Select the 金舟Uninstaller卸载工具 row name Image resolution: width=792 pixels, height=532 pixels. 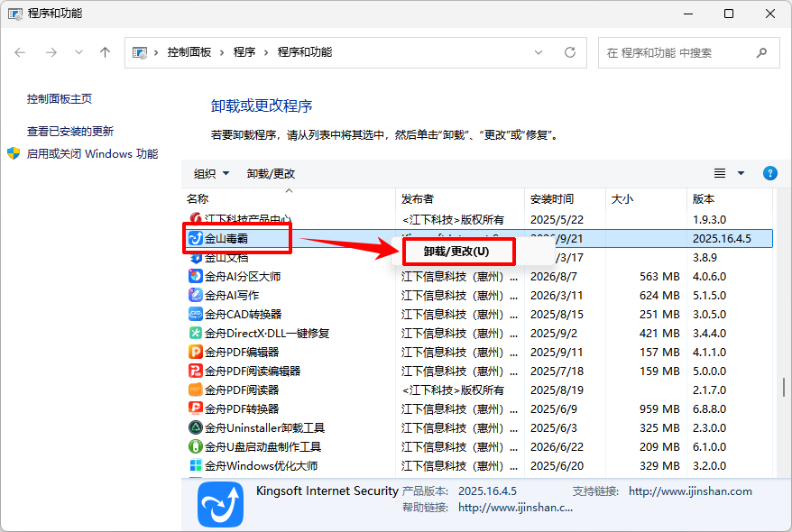click(x=264, y=428)
